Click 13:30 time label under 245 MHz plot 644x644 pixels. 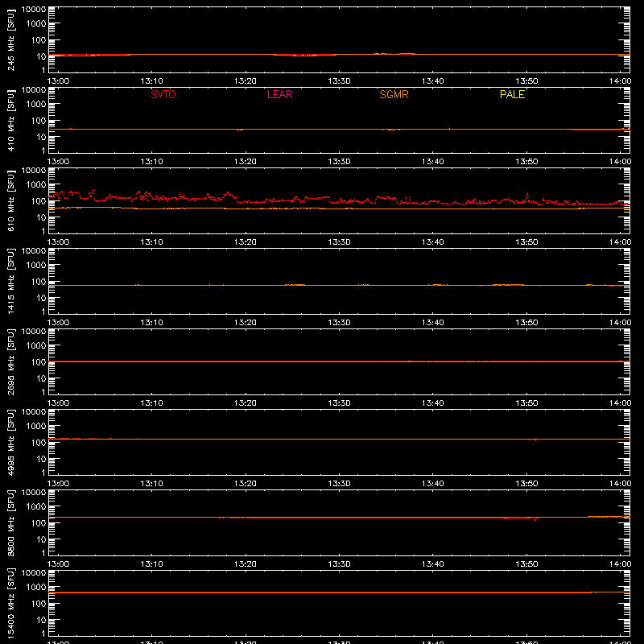coord(339,81)
